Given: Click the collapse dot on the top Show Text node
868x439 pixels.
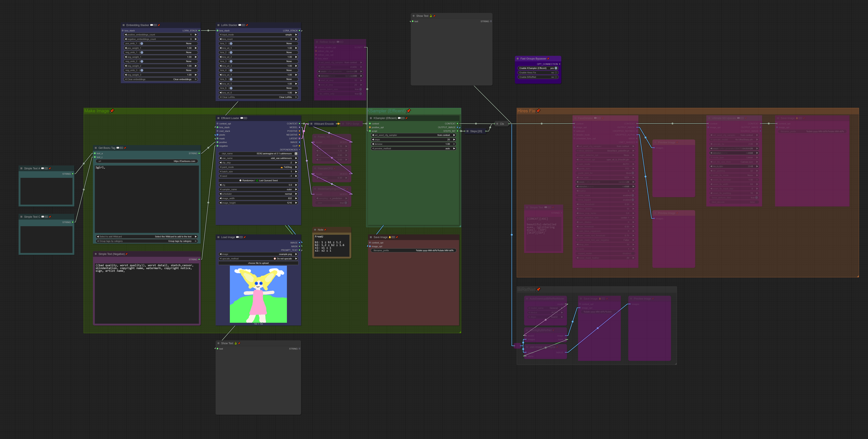Looking at the screenshot, I should (x=413, y=16).
